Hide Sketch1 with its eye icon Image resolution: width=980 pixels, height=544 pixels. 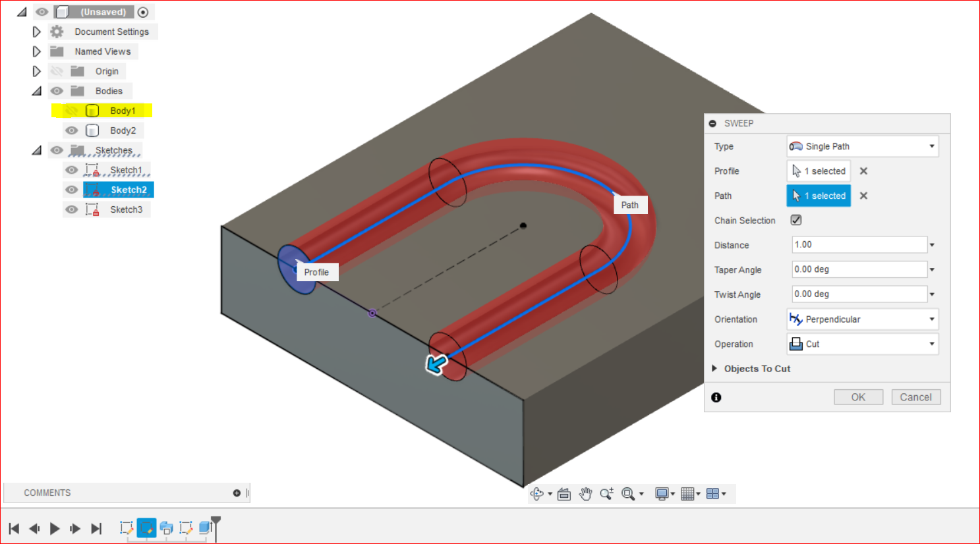tap(71, 170)
